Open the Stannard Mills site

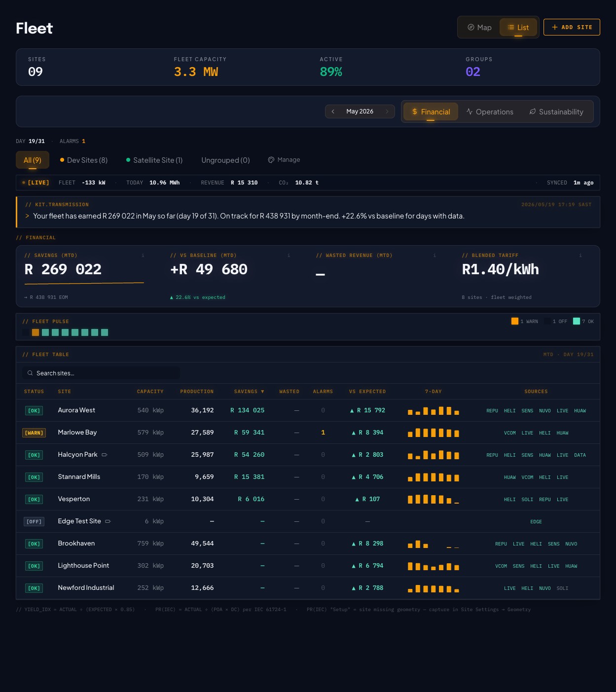tap(79, 477)
